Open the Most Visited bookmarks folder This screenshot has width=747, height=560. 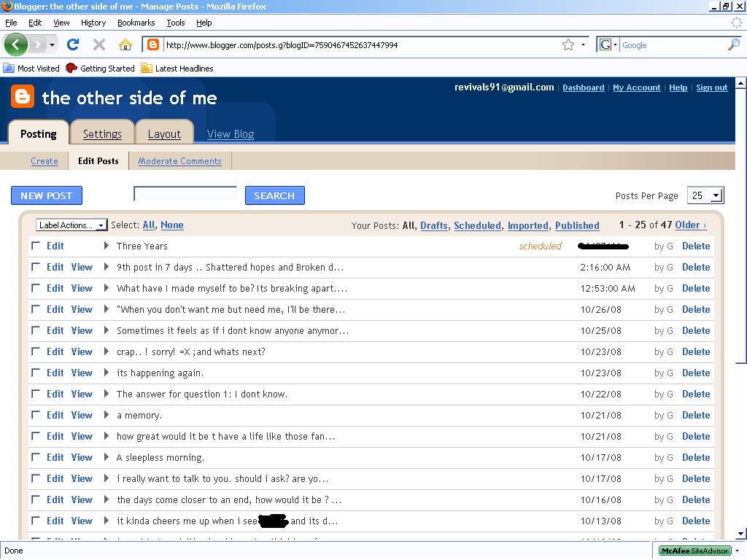[x=31, y=68]
